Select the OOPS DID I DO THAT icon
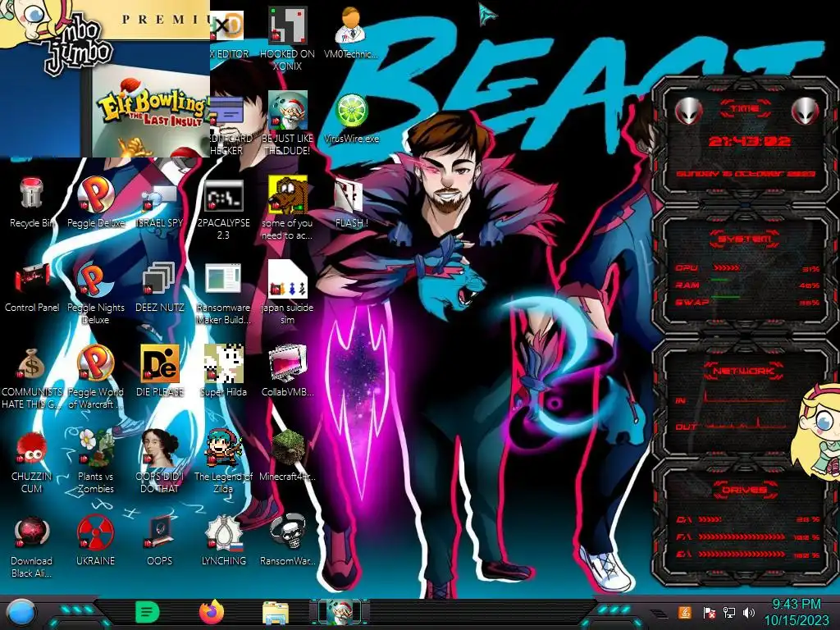Screen dimensions: 840x630 point(159,461)
